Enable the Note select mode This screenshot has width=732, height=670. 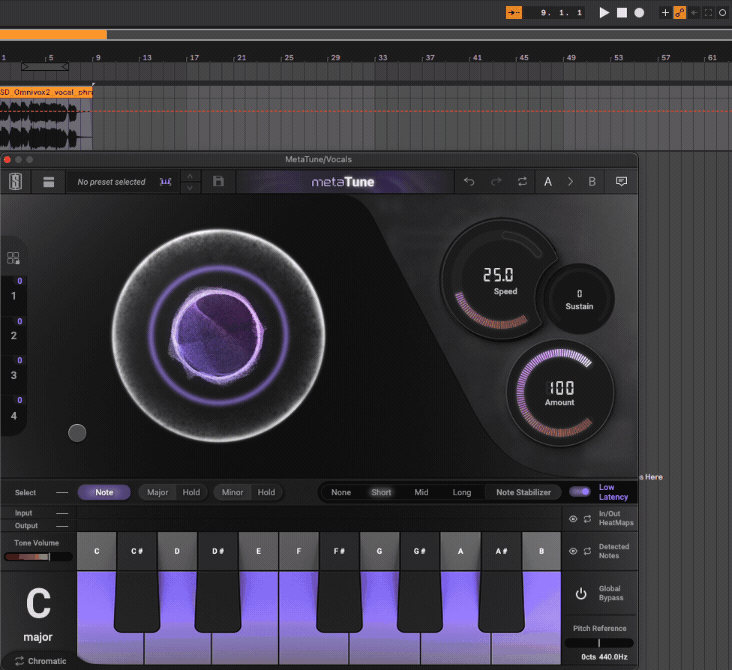coord(104,492)
